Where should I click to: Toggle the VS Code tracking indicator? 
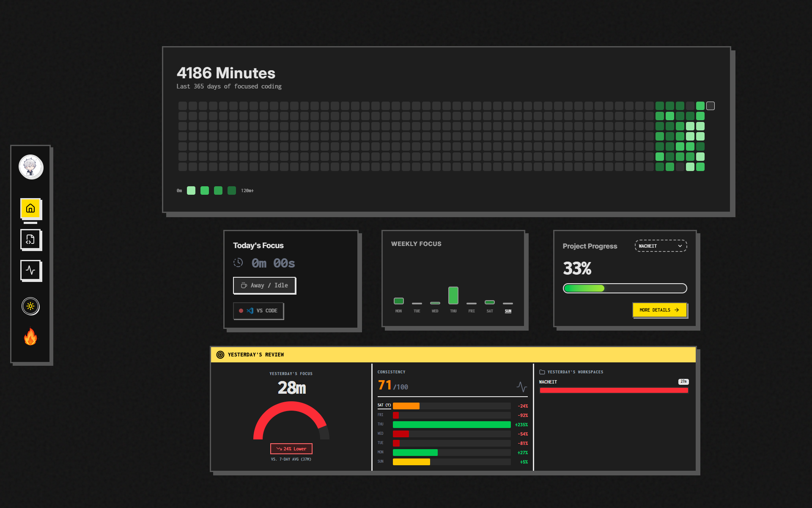tap(258, 311)
